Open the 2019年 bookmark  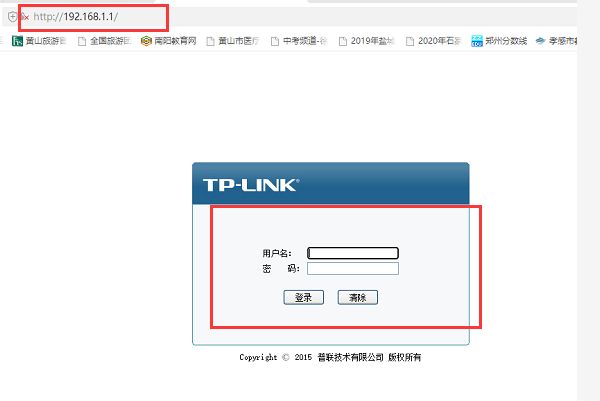point(366,41)
